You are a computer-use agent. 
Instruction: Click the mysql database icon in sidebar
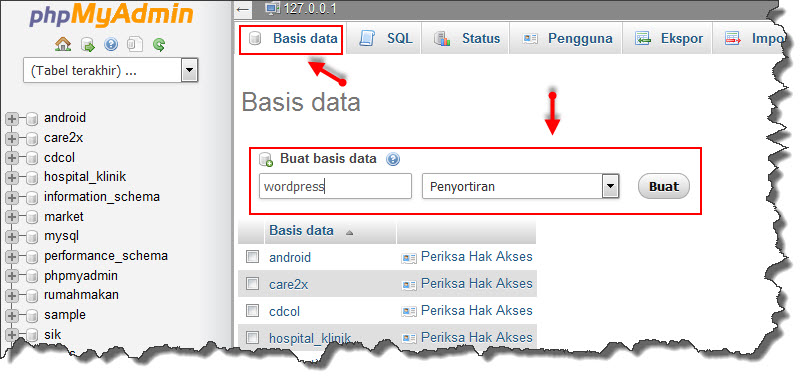32,238
